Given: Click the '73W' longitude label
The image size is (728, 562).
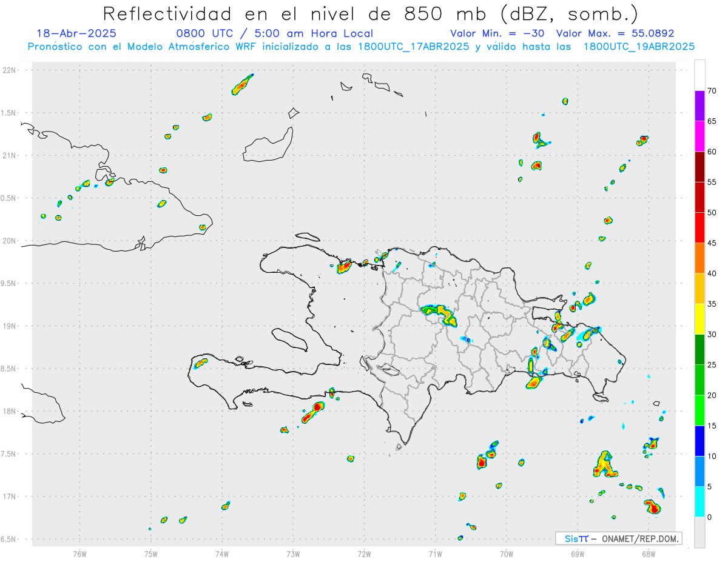Looking at the screenshot, I should point(293,554).
